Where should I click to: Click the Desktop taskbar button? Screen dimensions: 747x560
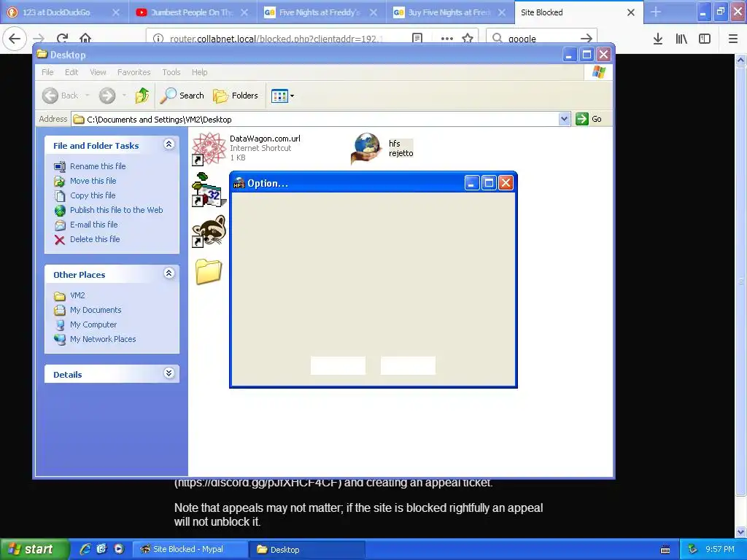(308, 549)
